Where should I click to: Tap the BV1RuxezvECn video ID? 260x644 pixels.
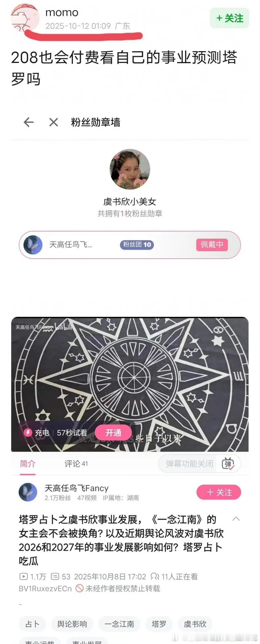(45, 588)
